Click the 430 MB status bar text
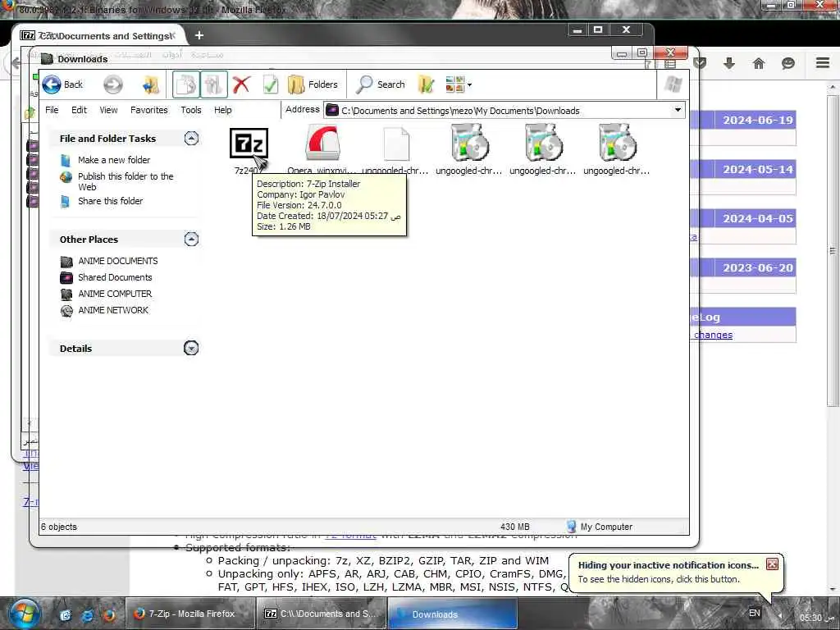 [x=515, y=527]
